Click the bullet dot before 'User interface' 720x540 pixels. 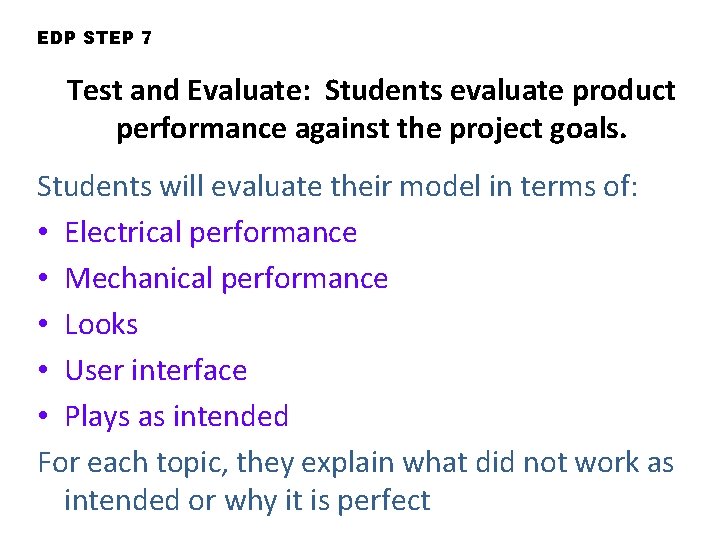click(x=44, y=371)
